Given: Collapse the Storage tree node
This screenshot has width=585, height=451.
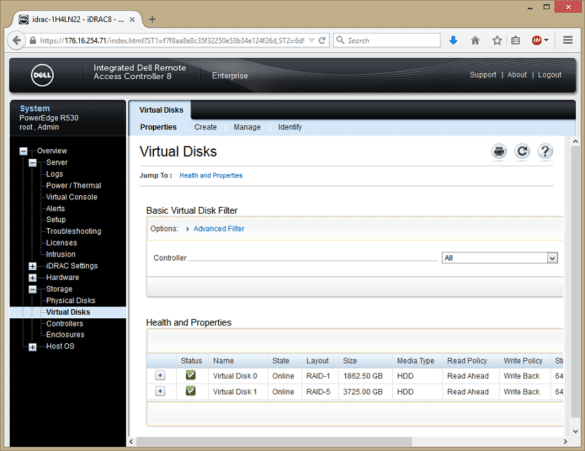Looking at the screenshot, I should 32,289.
